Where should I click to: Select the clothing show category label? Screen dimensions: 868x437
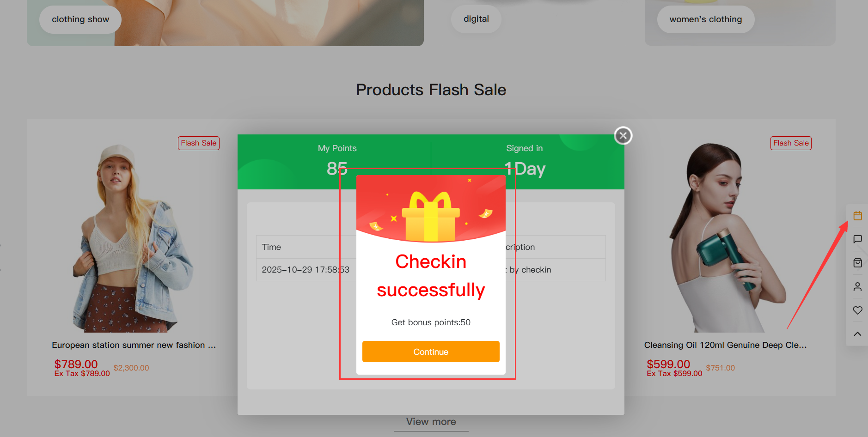coord(80,19)
